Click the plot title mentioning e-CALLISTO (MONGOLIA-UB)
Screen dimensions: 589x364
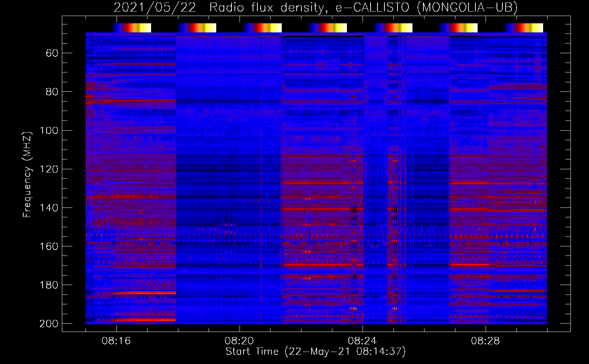316,8
